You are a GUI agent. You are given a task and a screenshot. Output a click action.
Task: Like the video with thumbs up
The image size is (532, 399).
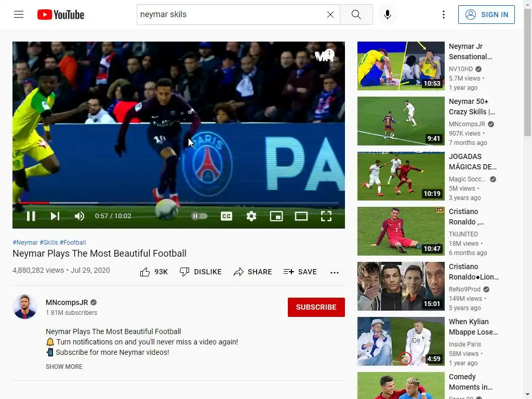(x=145, y=272)
